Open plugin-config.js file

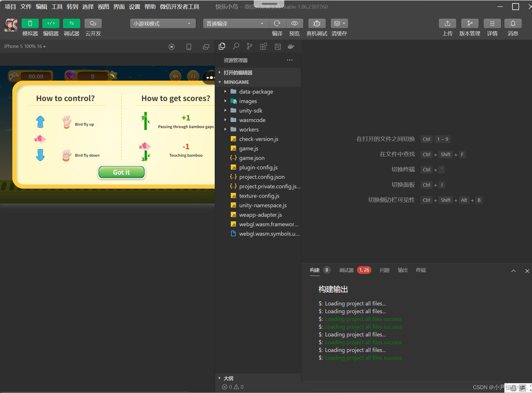258,167
